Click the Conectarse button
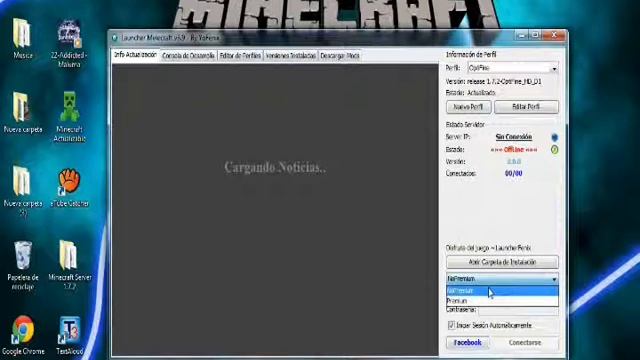Viewport: 640px width, 360px height. coord(525,343)
